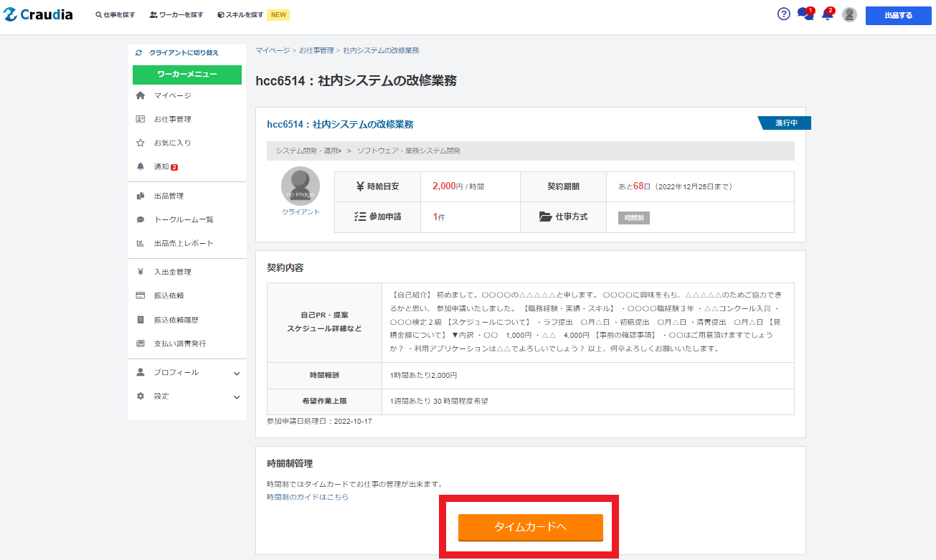This screenshot has height=560, width=936.
Task: Open the 時間制のガイドはこちら link
Action: (308, 497)
